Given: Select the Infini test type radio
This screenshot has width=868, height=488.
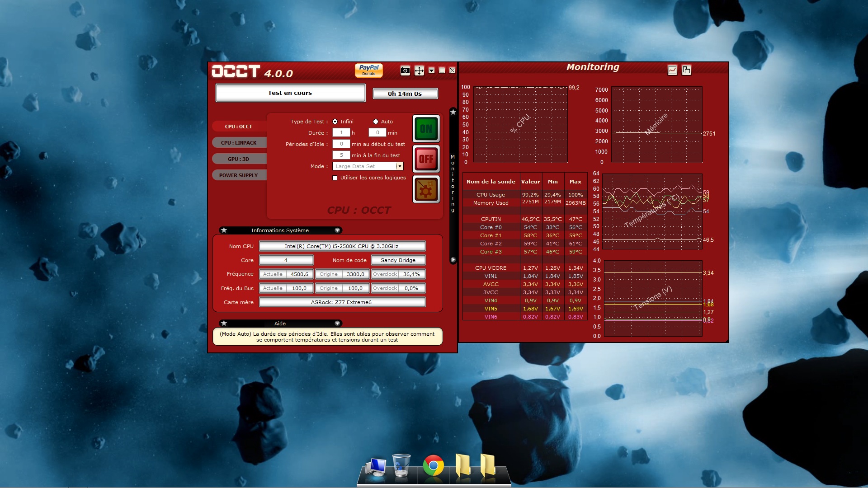Looking at the screenshot, I should pos(335,122).
